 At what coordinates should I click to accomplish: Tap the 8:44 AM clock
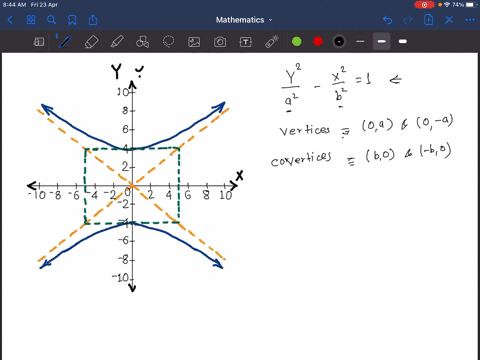click(14, 5)
